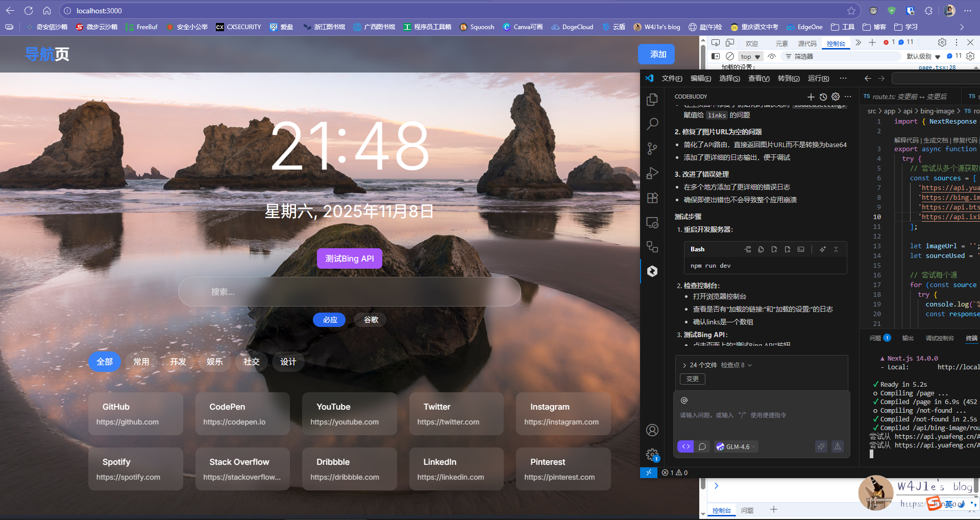Expand the 24 files changed list
This screenshot has height=520, width=980.
pyautogui.click(x=684, y=365)
